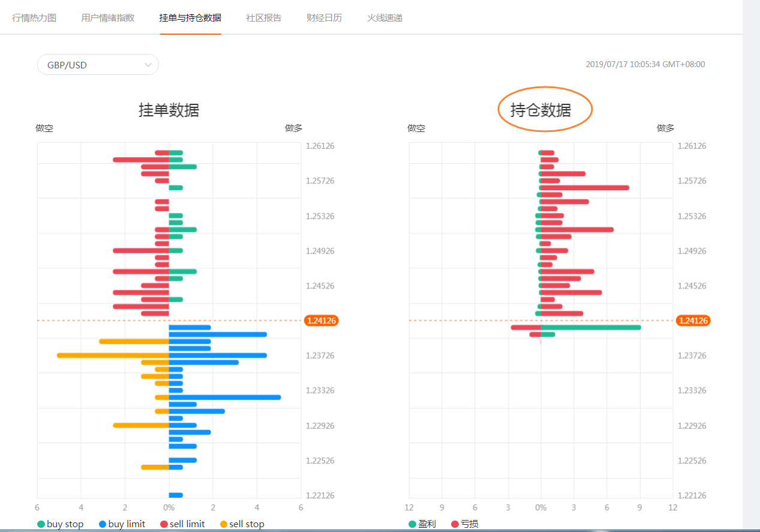Click the 做多 label above 持仓数据 chart
The image size is (760, 532).
point(666,128)
